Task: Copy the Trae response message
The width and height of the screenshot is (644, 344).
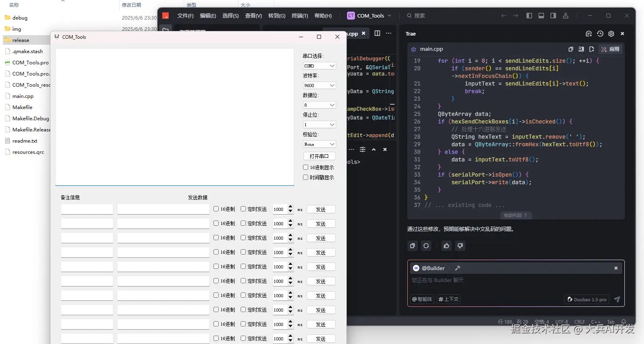Action: pos(413,246)
